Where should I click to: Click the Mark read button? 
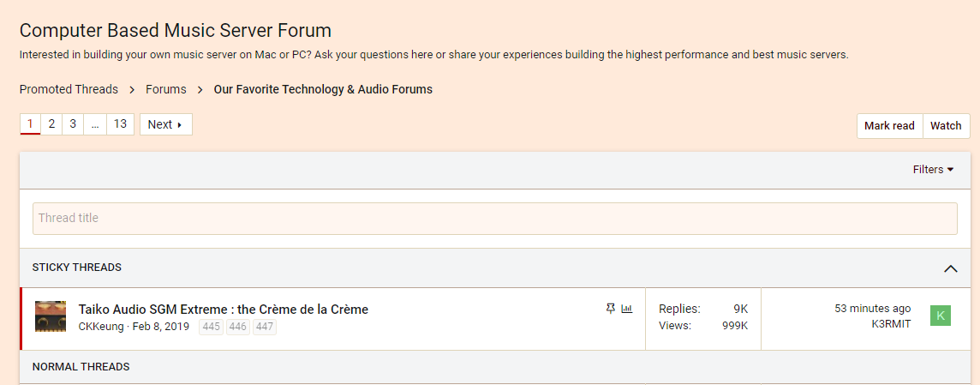(x=889, y=126)
